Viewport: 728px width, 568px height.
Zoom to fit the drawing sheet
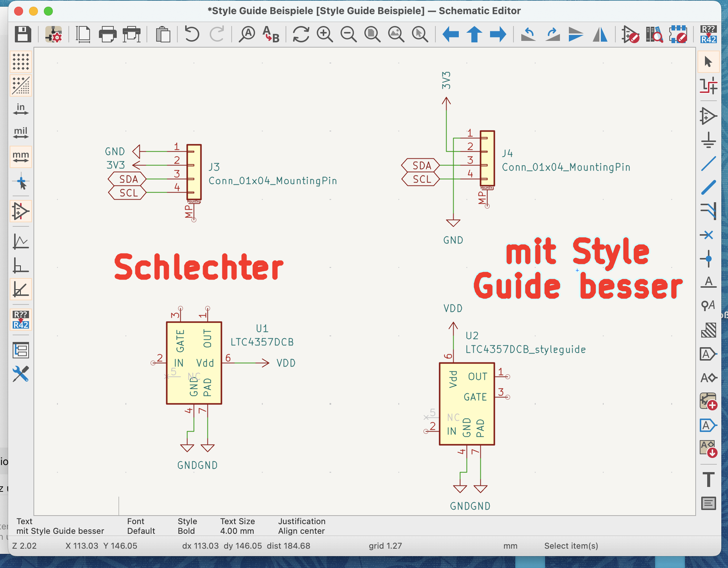[x=372, y=34]
